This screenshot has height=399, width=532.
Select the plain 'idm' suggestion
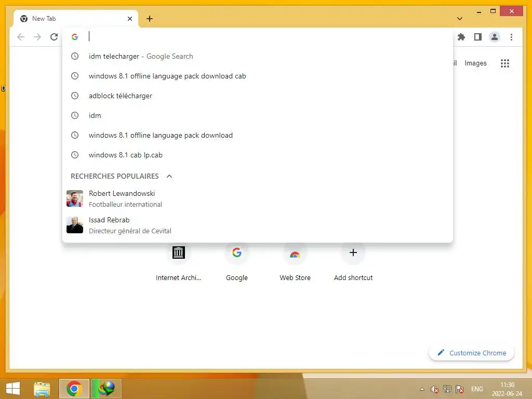(258, 115)
